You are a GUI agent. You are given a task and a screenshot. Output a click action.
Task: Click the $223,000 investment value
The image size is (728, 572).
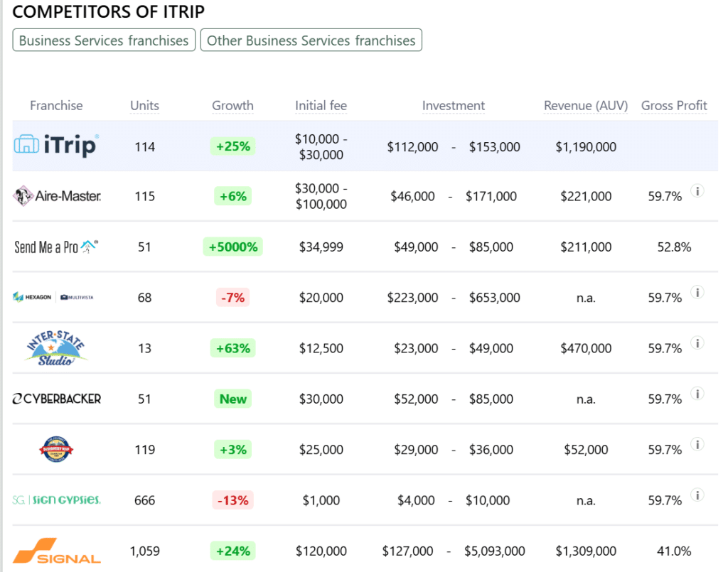pos(412,297)
